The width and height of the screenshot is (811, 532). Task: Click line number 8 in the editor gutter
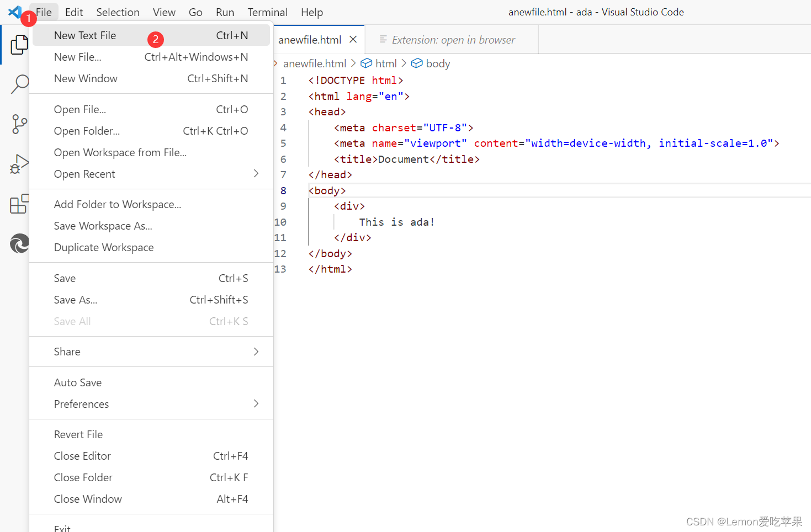coord(283,190)
